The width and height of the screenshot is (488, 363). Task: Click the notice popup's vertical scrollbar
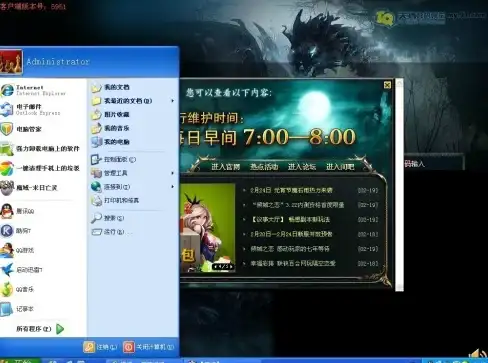[x=399, y=185]
